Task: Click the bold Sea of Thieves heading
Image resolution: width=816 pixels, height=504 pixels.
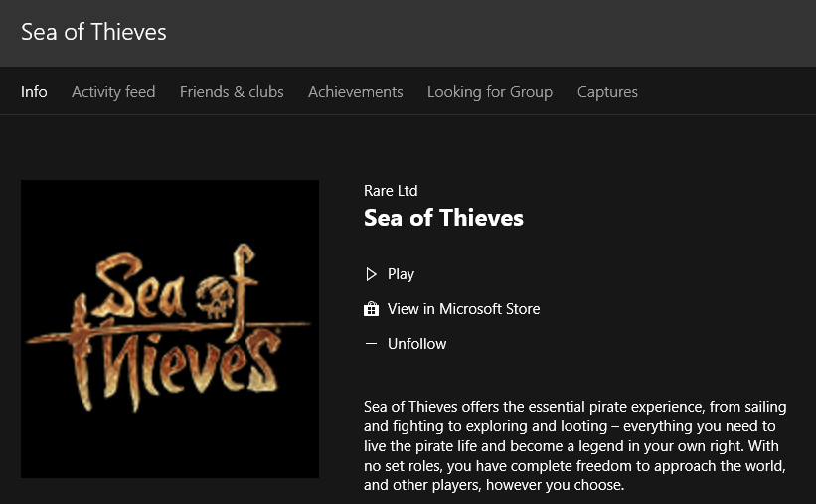Action: [443, 218]
